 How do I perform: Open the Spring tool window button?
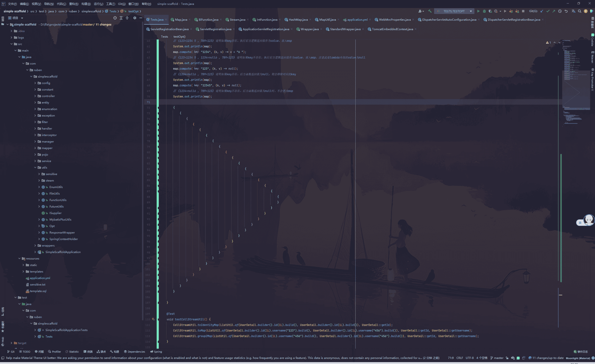pyautogui.click(x=156, y=351)
